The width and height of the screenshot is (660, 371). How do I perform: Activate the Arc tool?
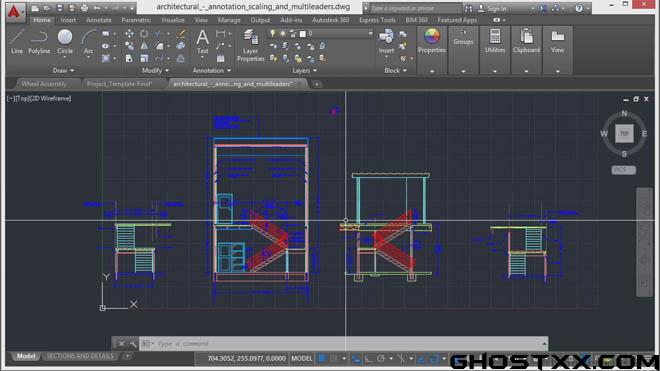pyautogui.click(x=88, y=42)
